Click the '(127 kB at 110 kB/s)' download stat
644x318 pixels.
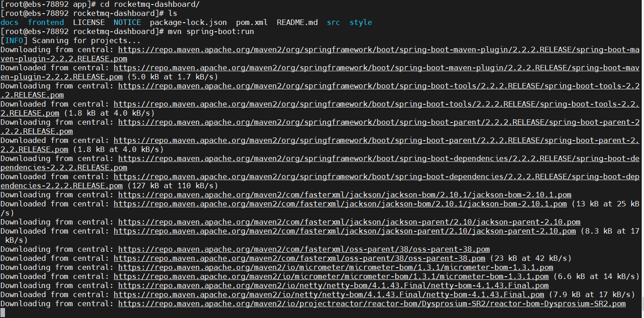pyautogui.click(x=172, y=186)
